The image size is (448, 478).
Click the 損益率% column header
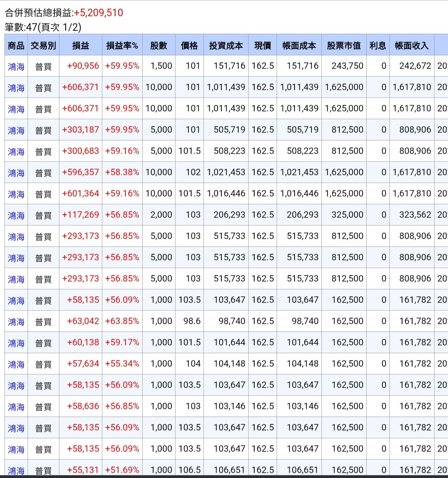point(122,46)
